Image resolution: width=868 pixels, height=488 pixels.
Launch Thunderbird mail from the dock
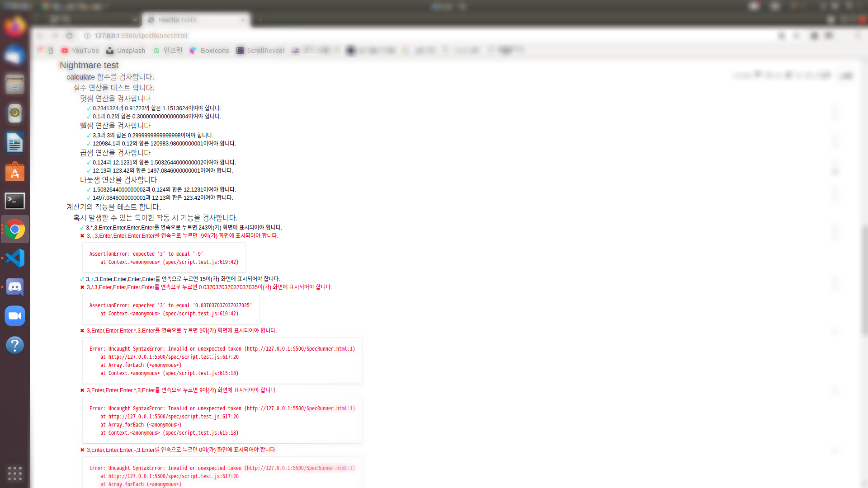pyautogui.click(x=15, y=56)
